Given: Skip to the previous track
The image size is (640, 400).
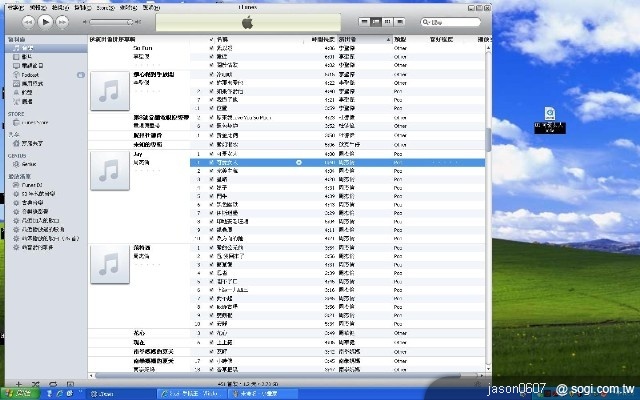Looking at the screenshot, I should (x=29, y=20).
